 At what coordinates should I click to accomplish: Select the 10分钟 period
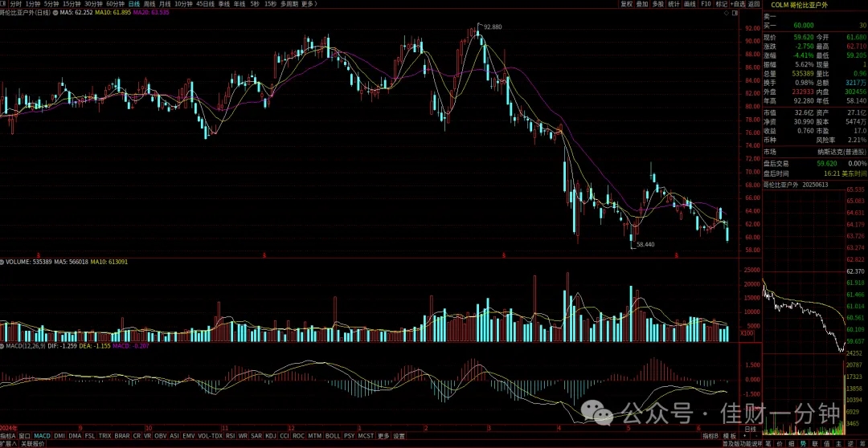pos(184,3)
